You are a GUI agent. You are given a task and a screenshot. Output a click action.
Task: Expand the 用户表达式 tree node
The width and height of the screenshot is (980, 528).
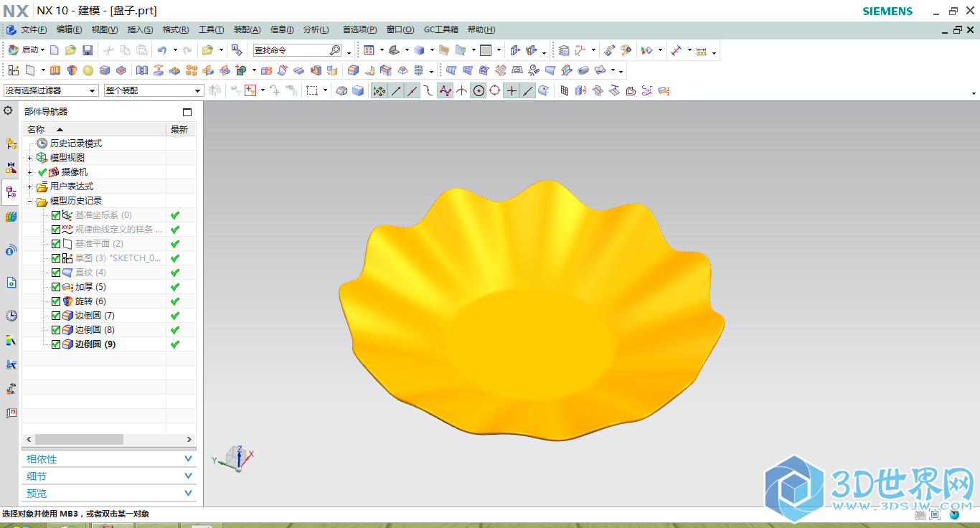tap(29, 187)
